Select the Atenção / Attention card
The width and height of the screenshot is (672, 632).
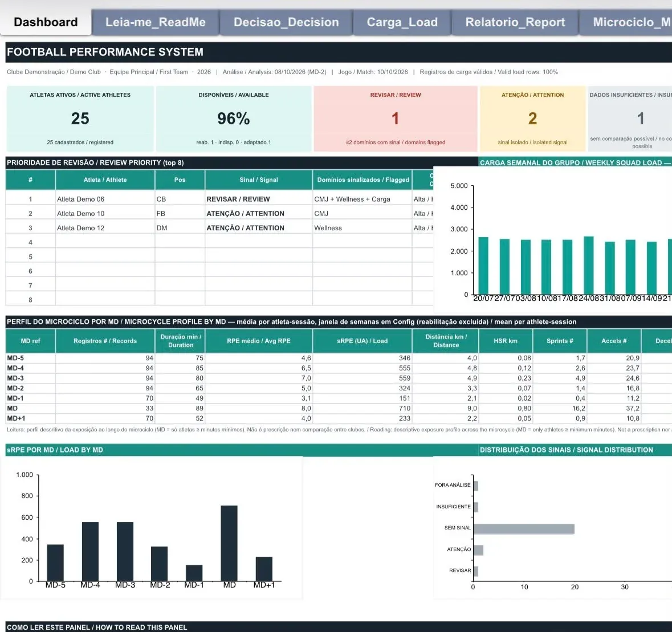tap(532, 119)
